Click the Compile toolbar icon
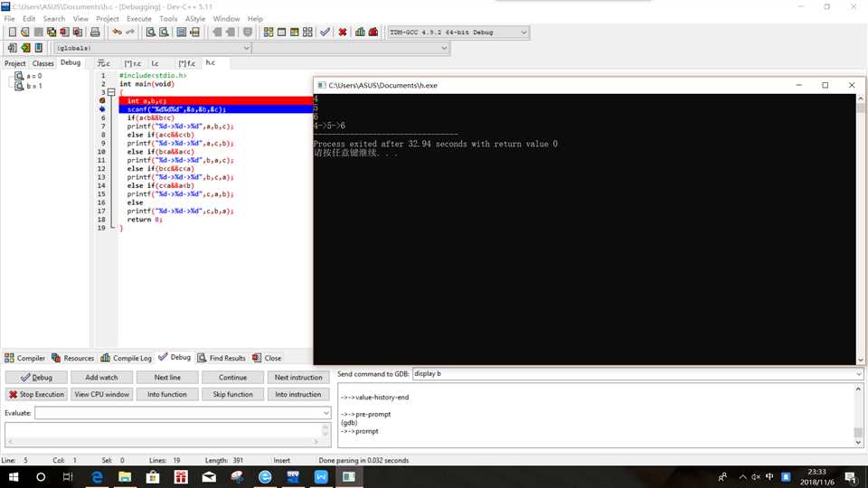Viewport: 868px width, 488px height. coord(269,33)
